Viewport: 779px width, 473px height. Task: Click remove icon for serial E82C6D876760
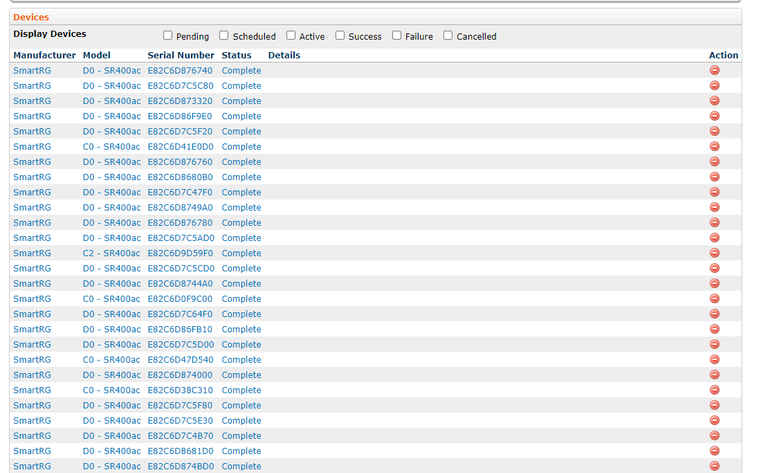(x=714, y=161)
